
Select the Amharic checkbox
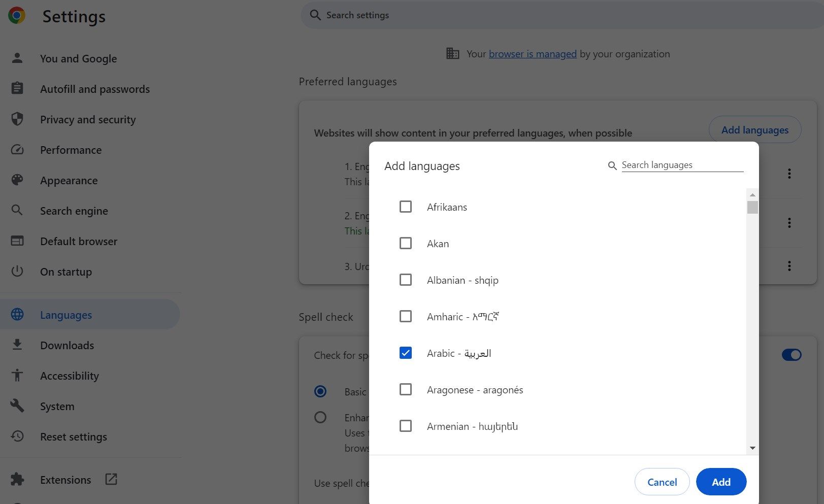(x=405, y=316)
